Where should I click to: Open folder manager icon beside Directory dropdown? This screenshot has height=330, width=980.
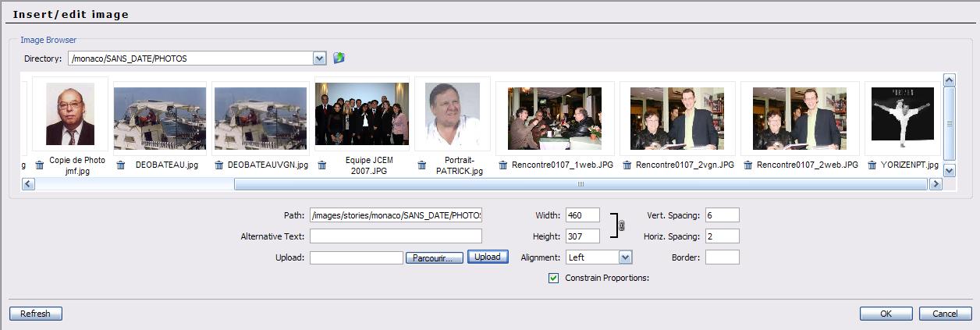pos(339,58)
